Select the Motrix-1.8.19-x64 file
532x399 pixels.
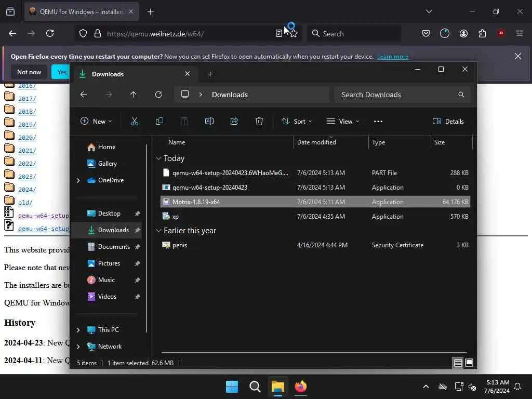315,202
